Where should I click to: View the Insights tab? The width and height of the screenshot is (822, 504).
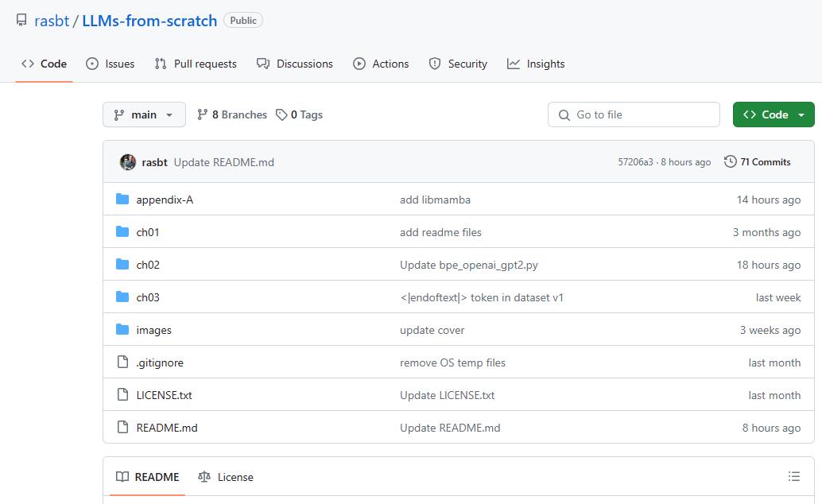pyautogui.click(x=536, y=64)
